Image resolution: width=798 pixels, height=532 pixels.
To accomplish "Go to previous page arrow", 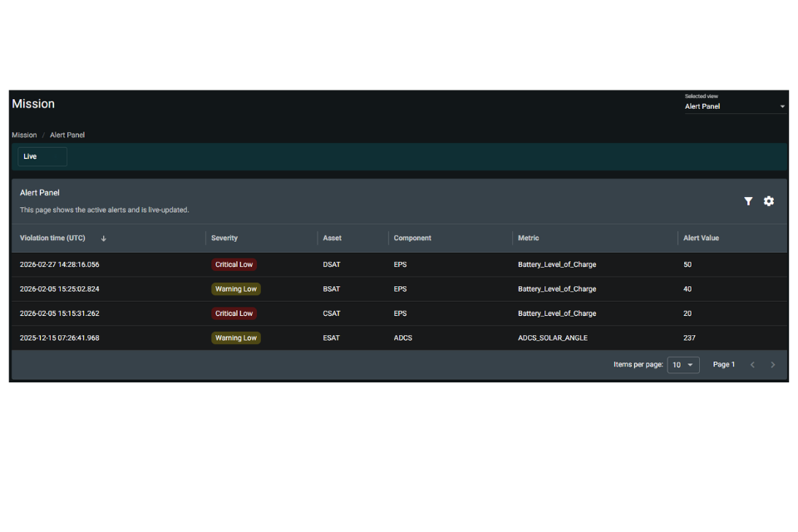I will pyautogui.click(x=752, y=365).
